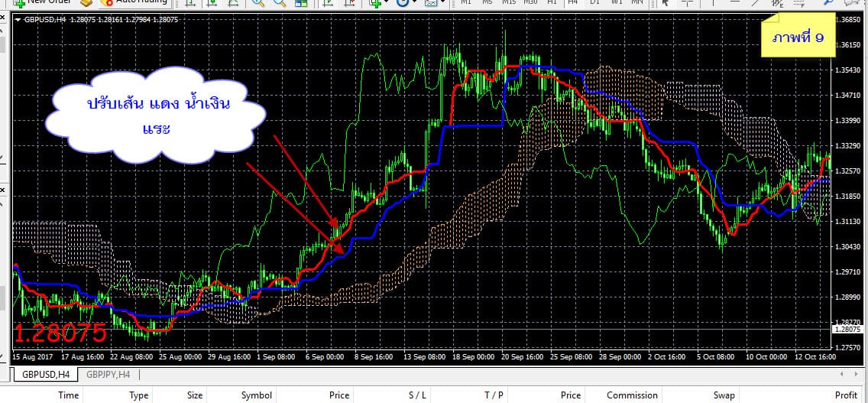Select the M15 timeframe button
This screenshot has width=868, height=403.
click(509, 2)
